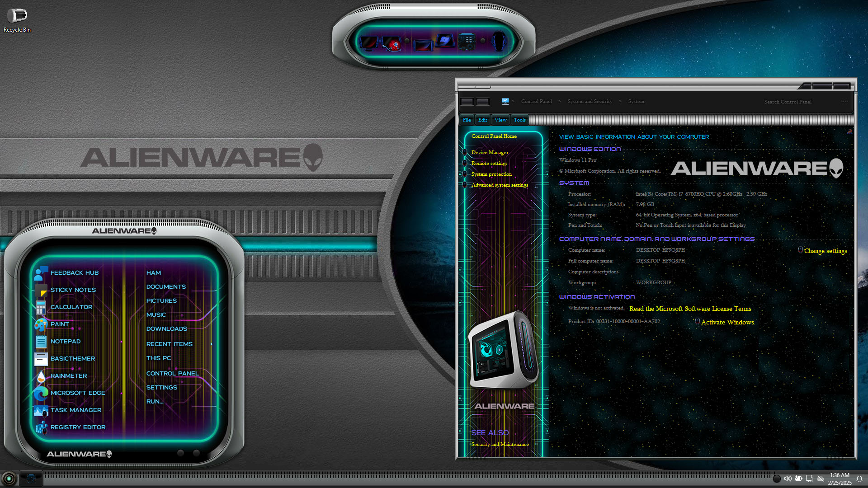Click the round Start orb button
Screen dimensions: 868x488
click(9, 478)
